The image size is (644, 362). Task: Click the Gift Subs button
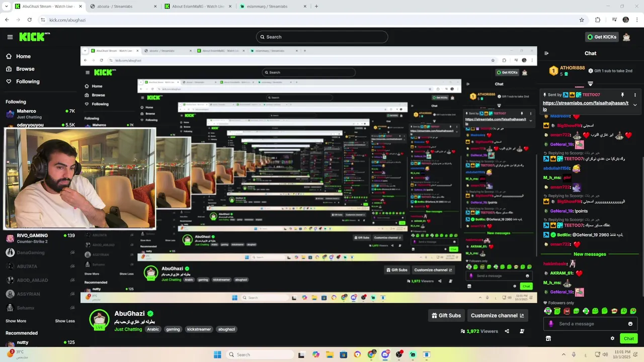click(x=446, y=316)
